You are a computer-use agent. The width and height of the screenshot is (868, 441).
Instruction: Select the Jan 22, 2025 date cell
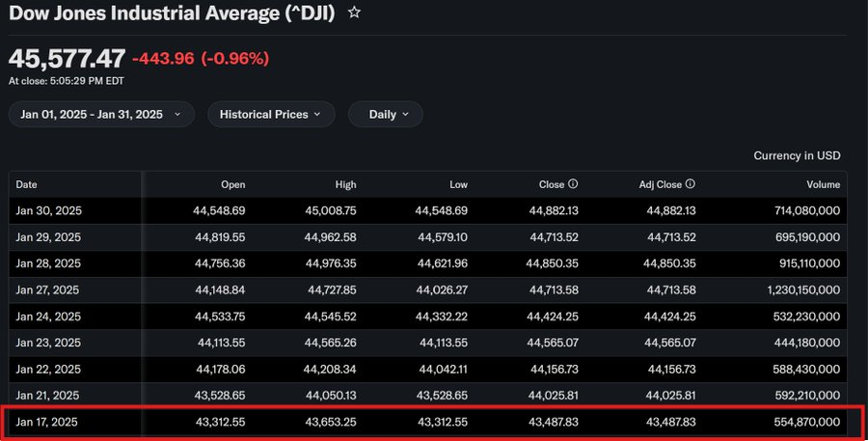48,369
